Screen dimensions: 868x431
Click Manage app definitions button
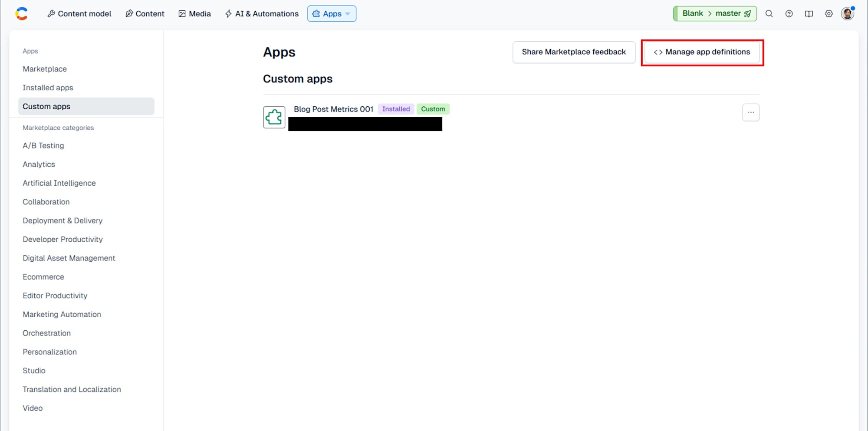click(x=702, y=52)
